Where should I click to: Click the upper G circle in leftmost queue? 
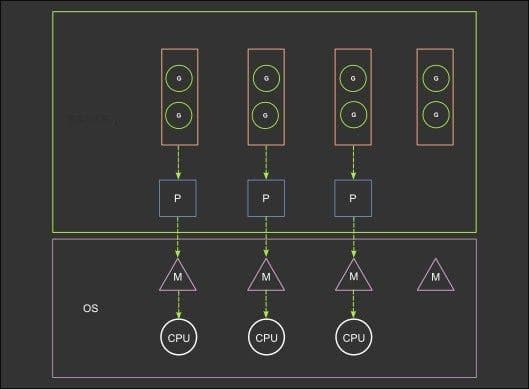tap(179, 78)
